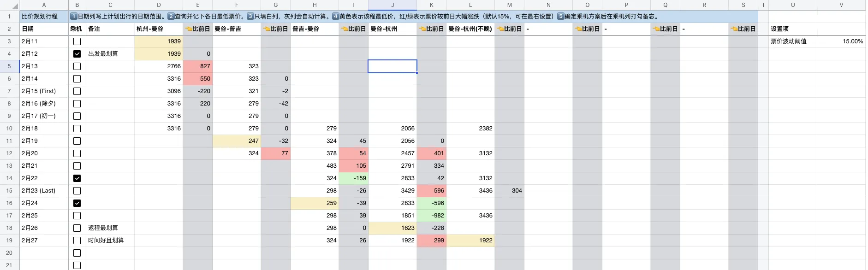This screenshot has width=868, height=270.
Task: Click the red highlighted cell showing 827
Action: tap(198, 66)
